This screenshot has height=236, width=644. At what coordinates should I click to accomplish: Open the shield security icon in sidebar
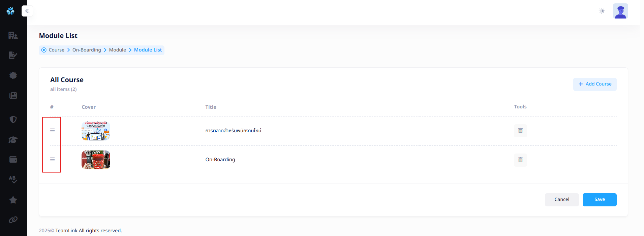point(13,120)
